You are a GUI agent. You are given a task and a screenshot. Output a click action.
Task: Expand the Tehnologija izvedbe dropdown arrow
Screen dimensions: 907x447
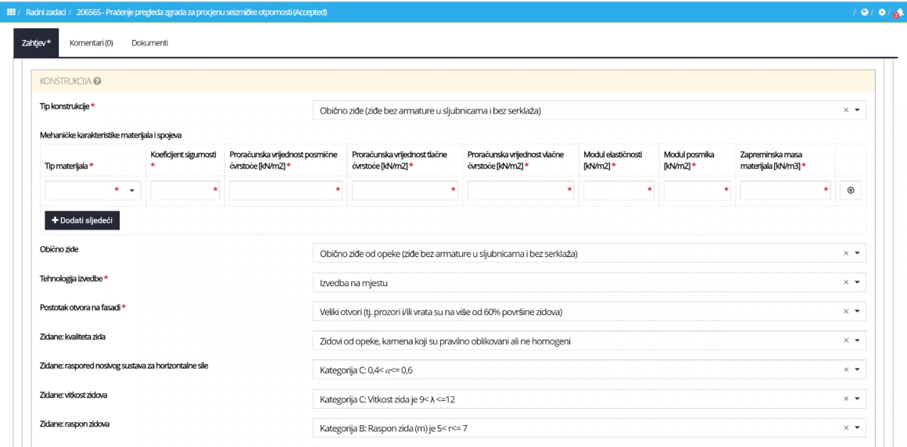click(x=857, y=282)
